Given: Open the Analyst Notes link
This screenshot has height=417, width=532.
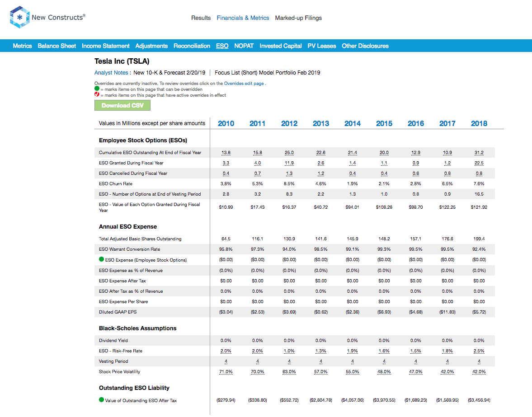Looking at the screenshot, I should tap(111, 73).
